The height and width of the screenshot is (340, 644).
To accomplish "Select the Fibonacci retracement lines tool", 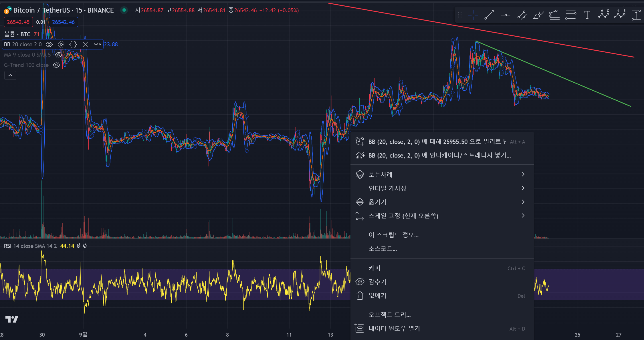I will (571, 15).
